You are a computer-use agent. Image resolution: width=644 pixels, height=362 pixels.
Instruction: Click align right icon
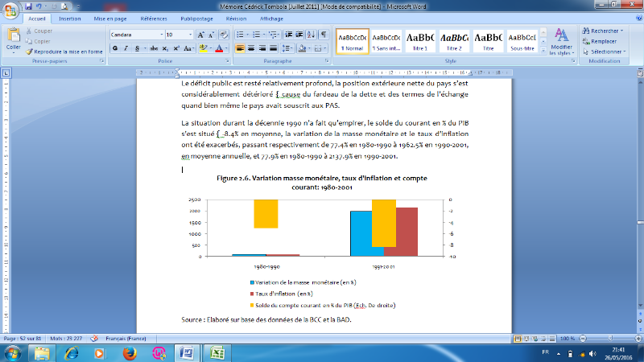[x=262, y=48]
